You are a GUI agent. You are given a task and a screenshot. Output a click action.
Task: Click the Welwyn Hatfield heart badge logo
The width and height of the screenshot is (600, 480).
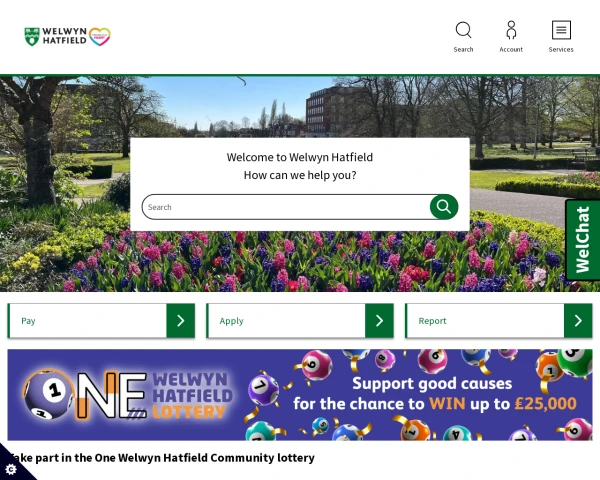[x=100, y=37]
